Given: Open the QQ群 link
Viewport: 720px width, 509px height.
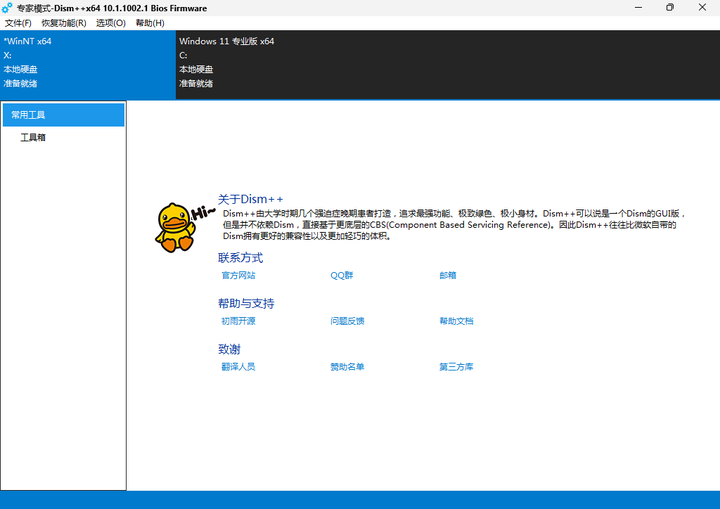Looking at the screenshot, I should click(342, 275).
